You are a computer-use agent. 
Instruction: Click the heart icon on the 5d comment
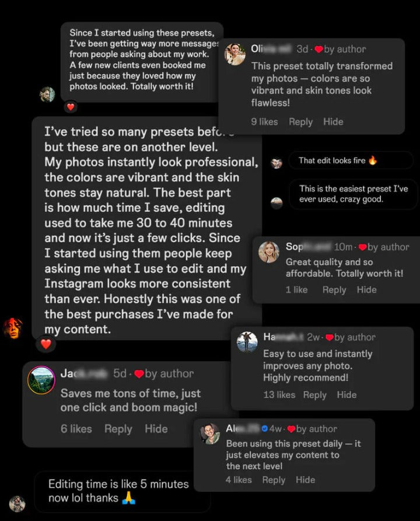point(139,373)
